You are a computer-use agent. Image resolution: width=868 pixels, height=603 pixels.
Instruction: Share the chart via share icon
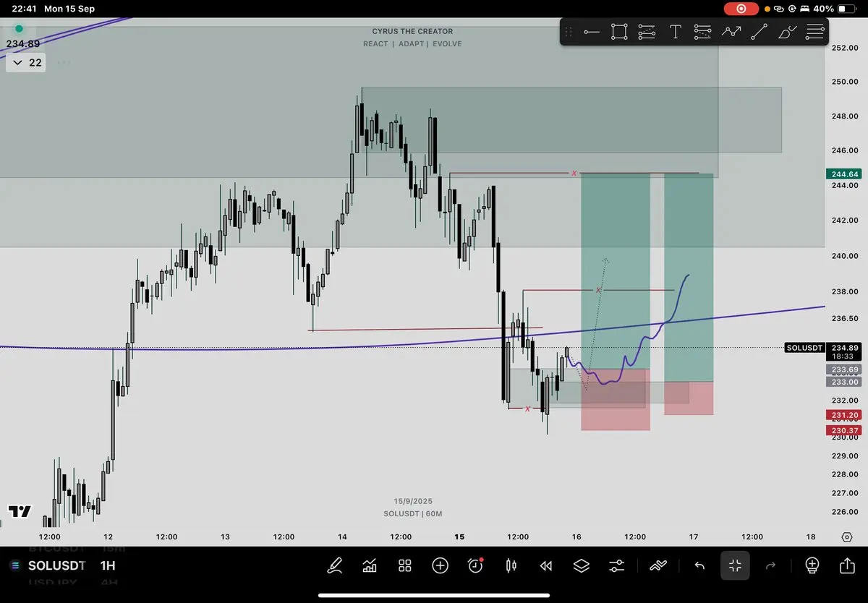click(x=847, y=565)
